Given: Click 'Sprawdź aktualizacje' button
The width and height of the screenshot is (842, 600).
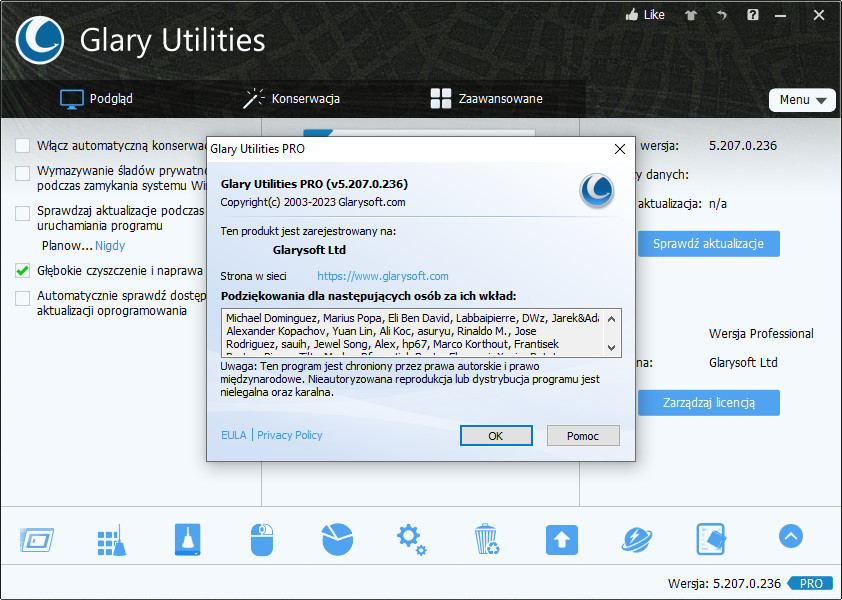Looking at the screenshot, I should (708, 244).
